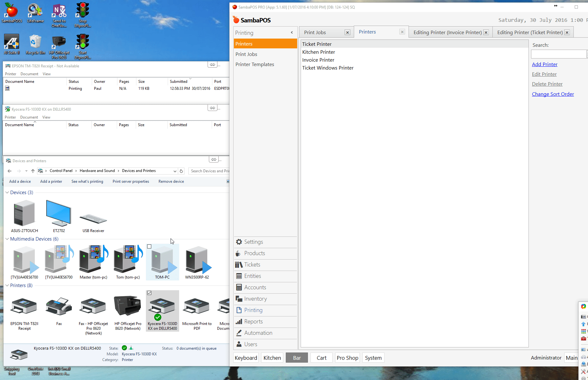Tick the TOM-PC device checkbox
Image resolution: width=588 pixels, height=380 pixels.
pyautogui.click(x=149, y=247)
